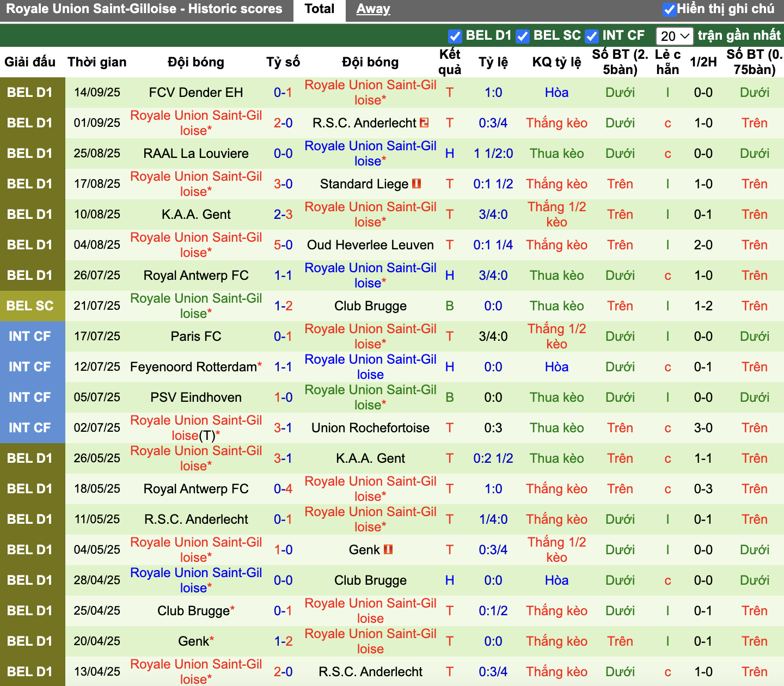The width and height of the screenshot is (784, 686).
Task: Click the 5-0 score against Oud Heverlee Leuven
Action: (x=283, y=245)
